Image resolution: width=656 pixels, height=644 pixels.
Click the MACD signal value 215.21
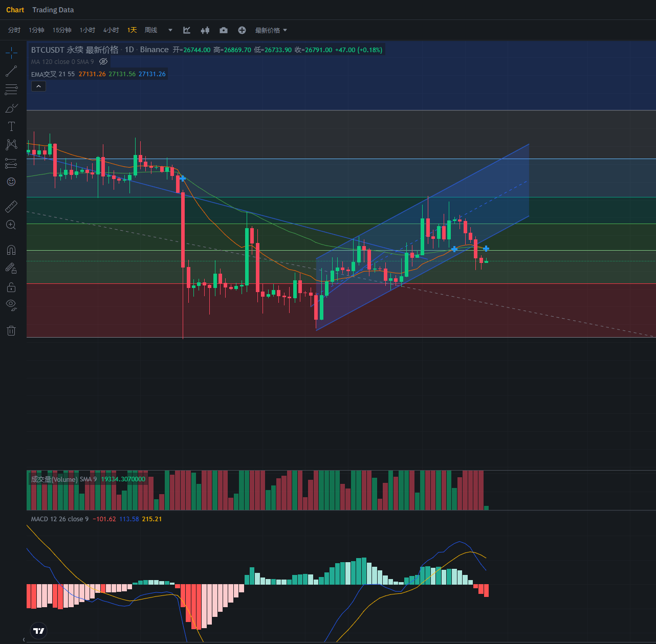pos(152,519)
